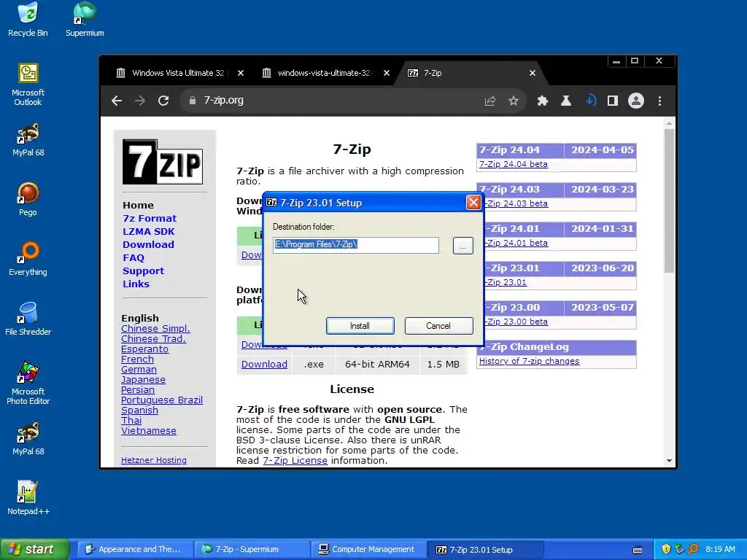Open History of 7-zip changes link

(529, 361)
